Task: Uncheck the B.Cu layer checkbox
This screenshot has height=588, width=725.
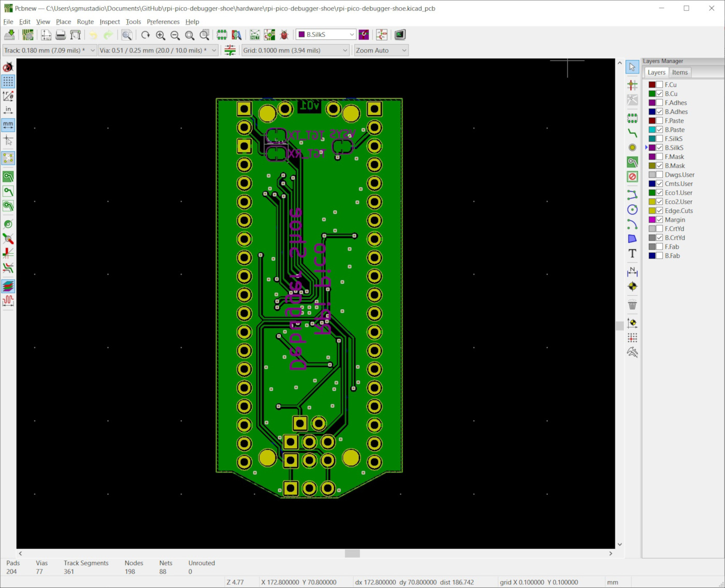Action: point(660,94)
